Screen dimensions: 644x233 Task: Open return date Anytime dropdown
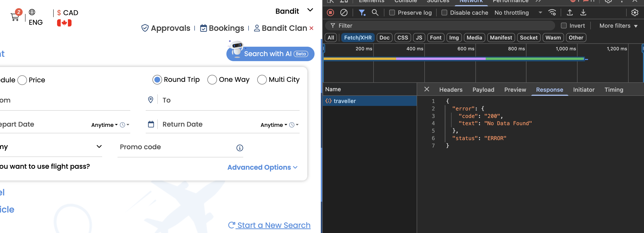coord(274,125)
